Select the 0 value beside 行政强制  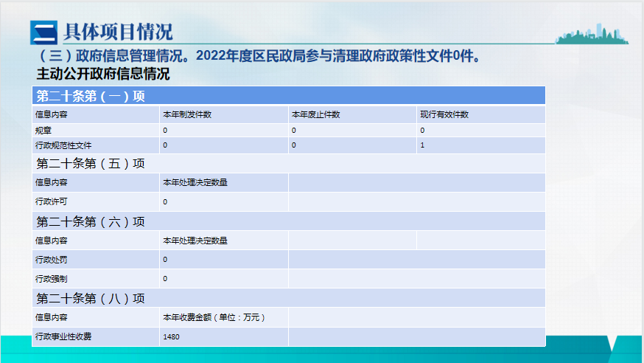(x=165, y=279)
